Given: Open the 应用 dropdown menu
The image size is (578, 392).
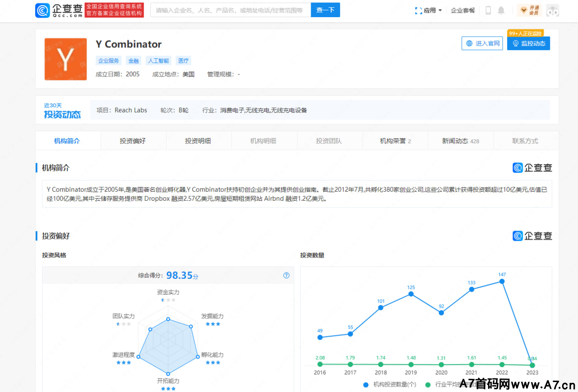Looking at the screenshot, I should pos(428,10).
